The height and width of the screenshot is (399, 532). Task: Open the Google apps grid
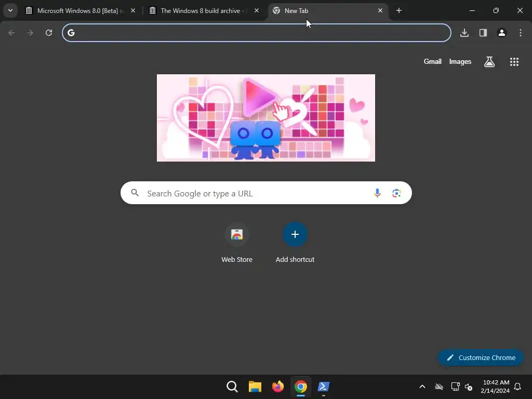514,62
